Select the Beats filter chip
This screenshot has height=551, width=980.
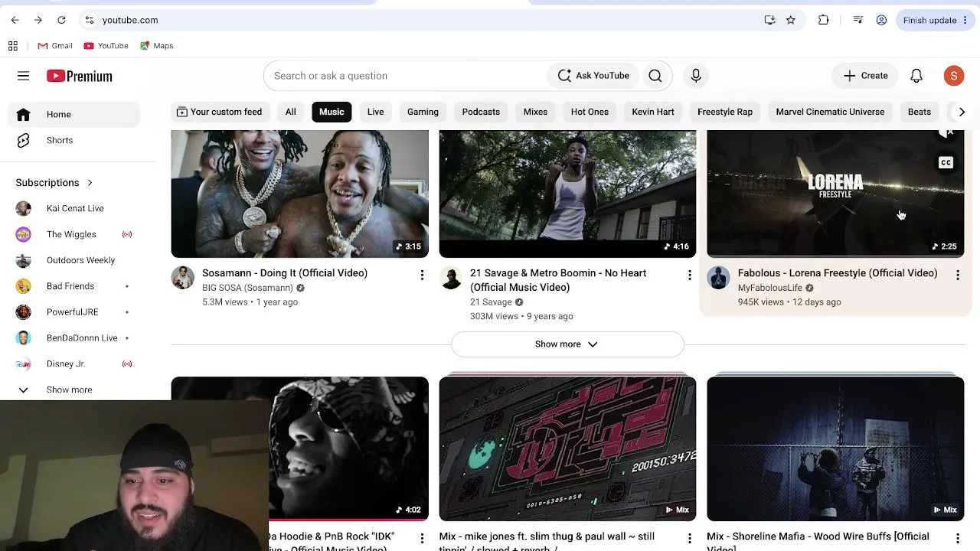click(x=920, y=112)
